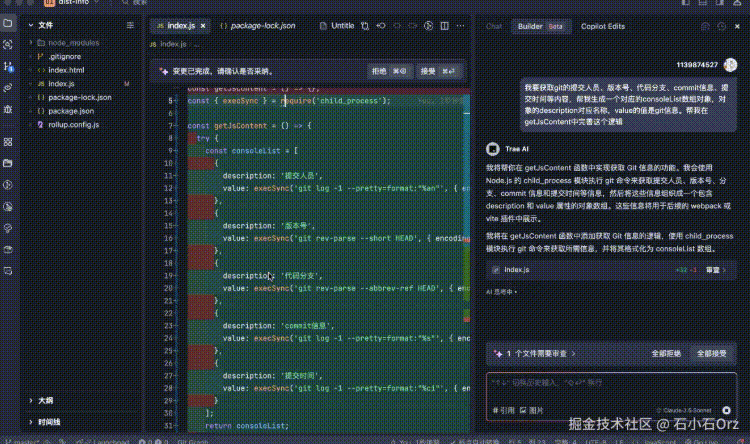Image resolution: width=750 pixels, height=444 pixels.
Task: Close the index.js editor tab
Action: point(203,26)
